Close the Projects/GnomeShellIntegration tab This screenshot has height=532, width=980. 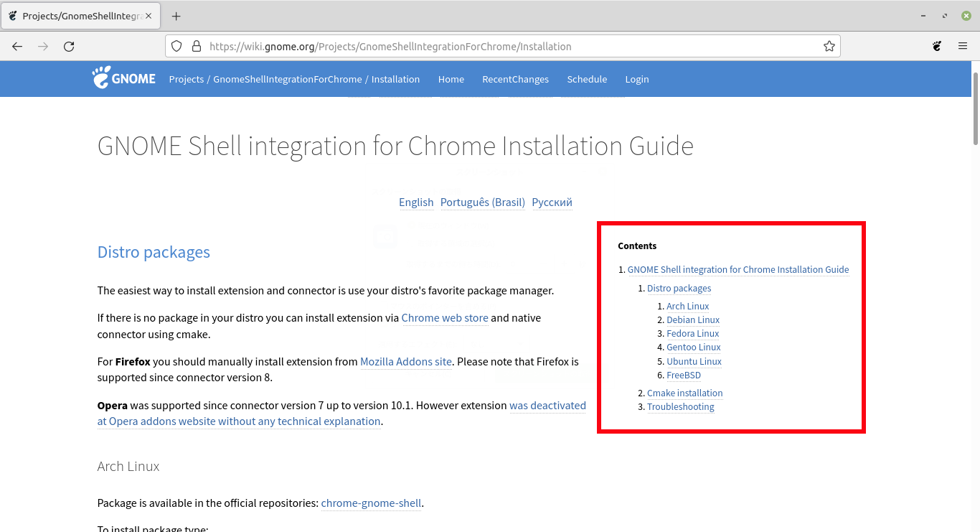(149, 16)
